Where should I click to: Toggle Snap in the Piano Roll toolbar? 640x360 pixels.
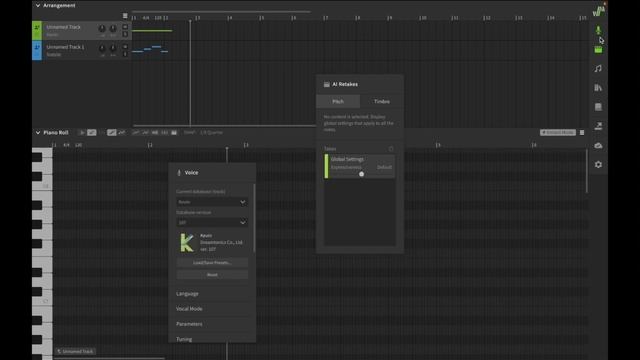189,132
